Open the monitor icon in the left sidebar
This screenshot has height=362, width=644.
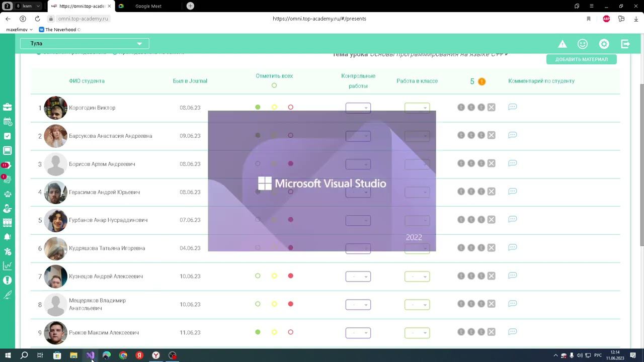click(8, 150)
